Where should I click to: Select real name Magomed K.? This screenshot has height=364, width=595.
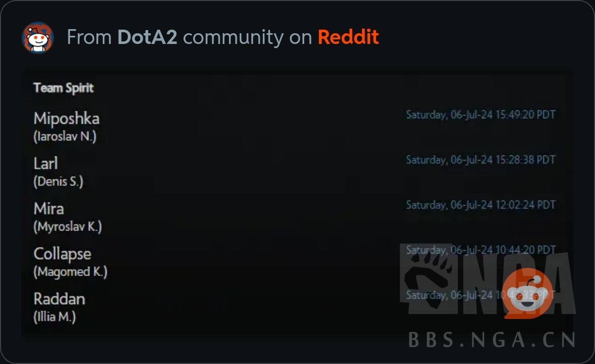point(70,272)
